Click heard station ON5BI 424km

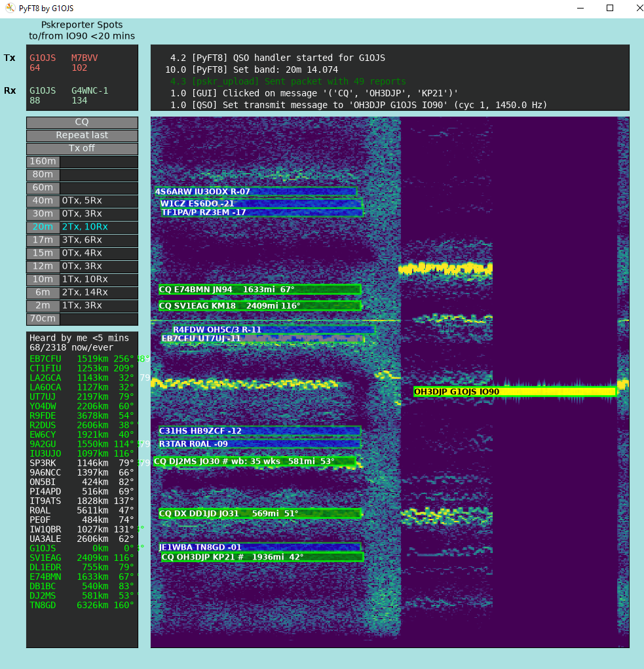(81, 482)
